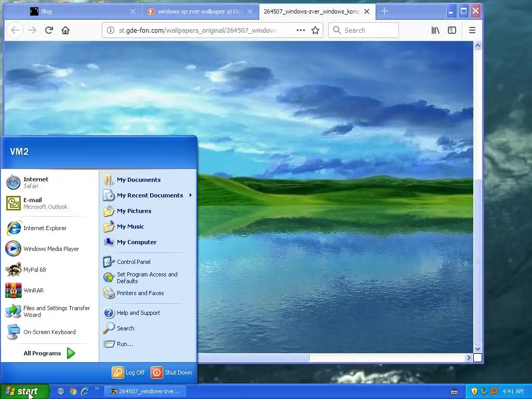
Task: Go to the browser Home page
Action: [x=65, y=30]
